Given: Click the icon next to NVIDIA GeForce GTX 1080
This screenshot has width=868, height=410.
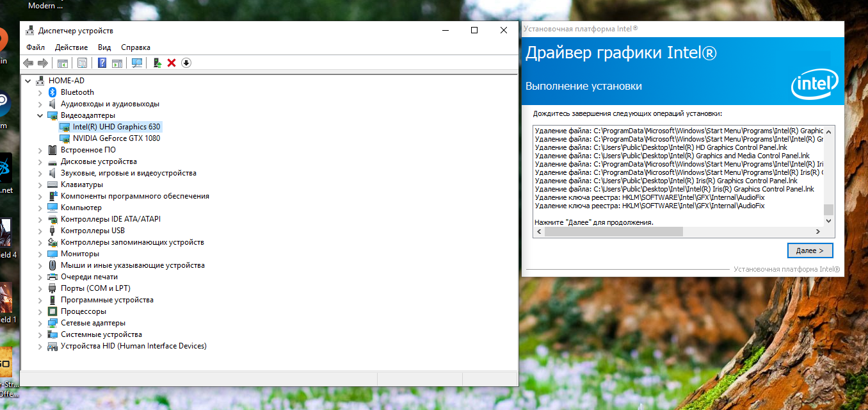Looking at the screenshot, I should tap(65, 138).
